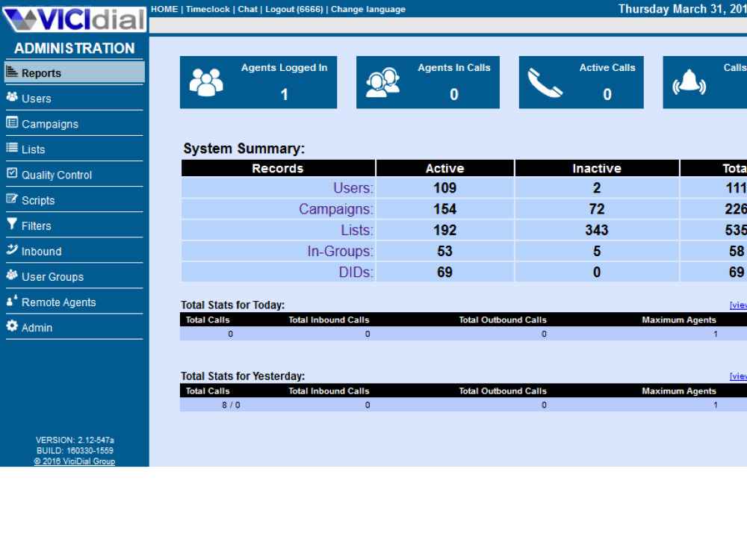Image resolution: width=747 pixels, height=560 pixels.
Task: Open the Admin section
Action: pos(37,328)
